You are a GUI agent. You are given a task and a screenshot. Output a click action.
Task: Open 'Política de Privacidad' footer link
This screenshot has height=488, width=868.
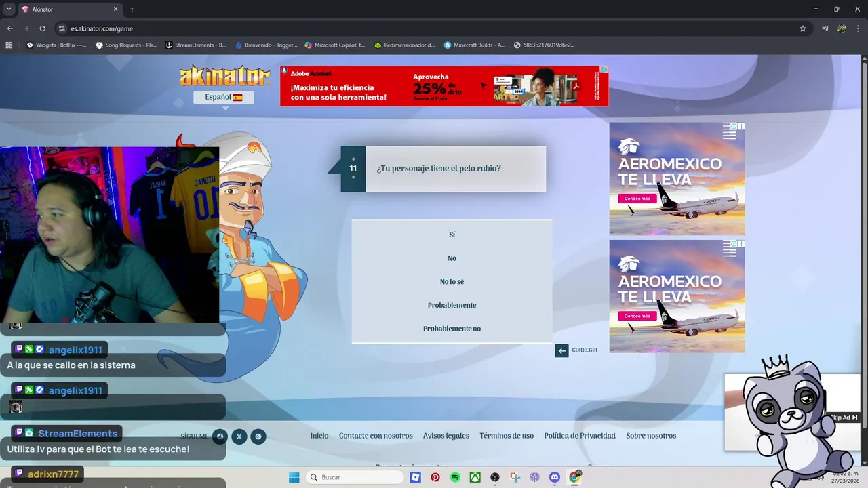(580, 436)
